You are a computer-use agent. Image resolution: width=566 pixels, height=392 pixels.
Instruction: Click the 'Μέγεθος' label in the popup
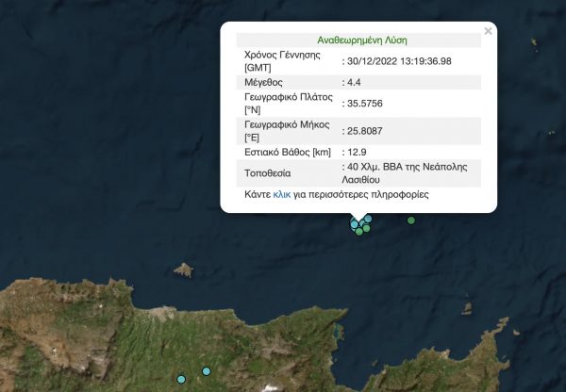click(265, 83)
